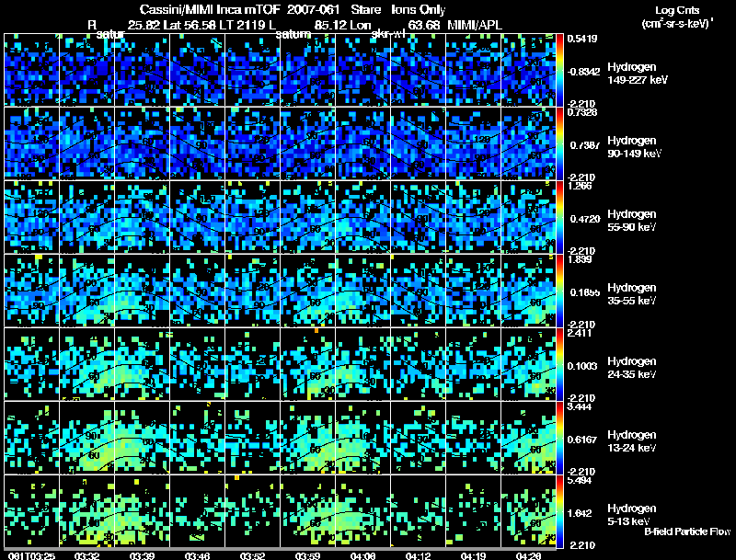Open the 90-149 keV panel at 03:39
This screenshot has width=736, height=560.
143,143
